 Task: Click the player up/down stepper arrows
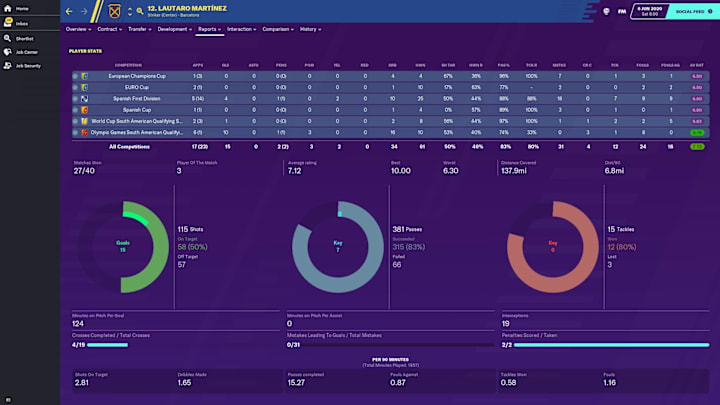[x=129, y=11]
